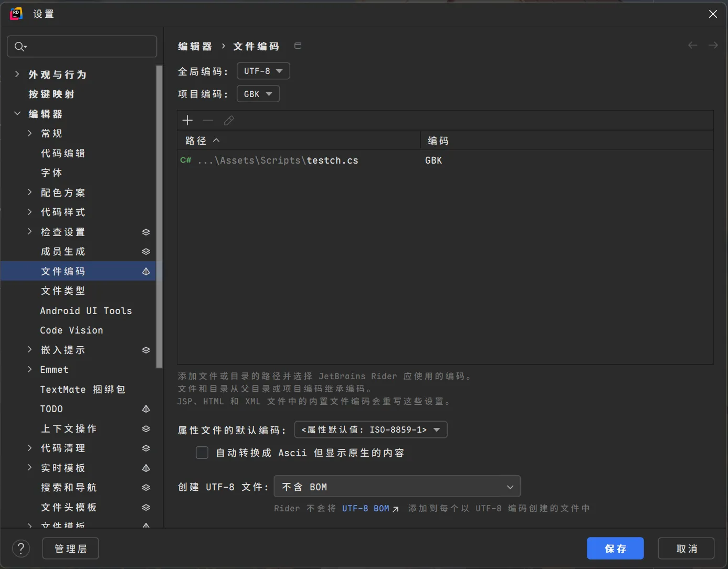Open Help question mark icon

pos(21,548)
